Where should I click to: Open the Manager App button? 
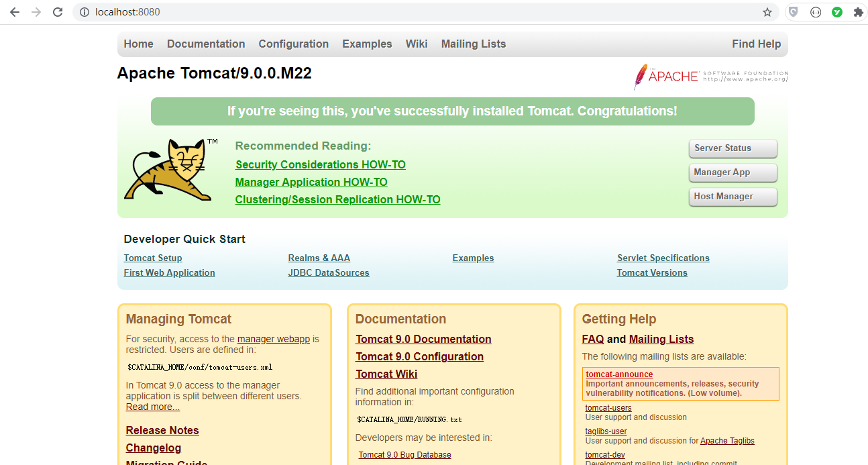[733, 172]
